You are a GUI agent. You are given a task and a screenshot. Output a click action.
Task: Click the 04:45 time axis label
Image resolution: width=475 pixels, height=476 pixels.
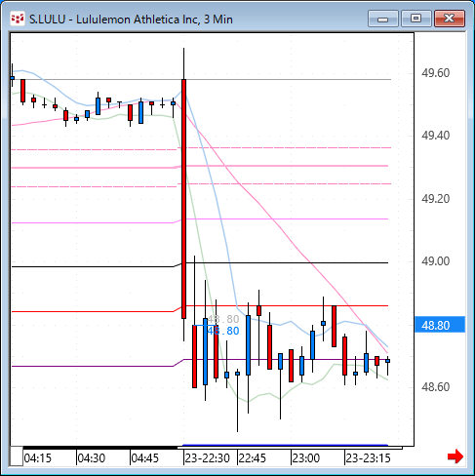[145, 458]
